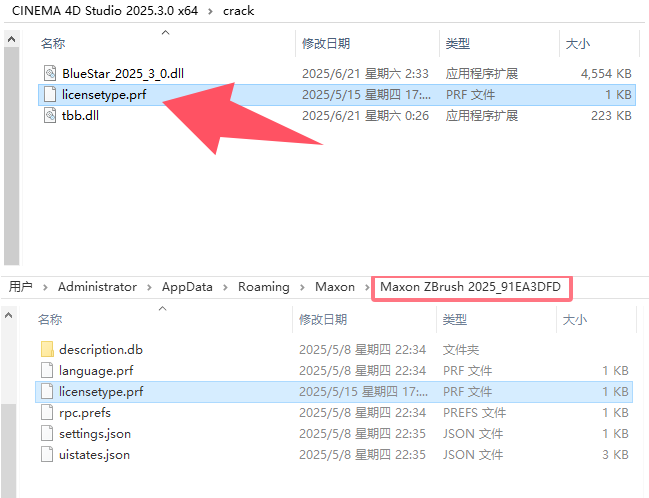Navigate to Roaming in address path
This screenshot has width=649, height=498.
263,287
